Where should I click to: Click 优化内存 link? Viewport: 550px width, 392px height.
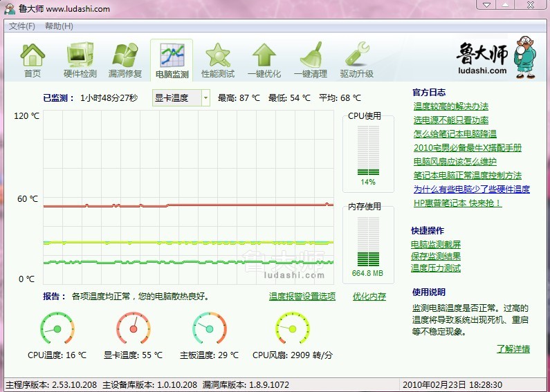[x=369, y=297]
